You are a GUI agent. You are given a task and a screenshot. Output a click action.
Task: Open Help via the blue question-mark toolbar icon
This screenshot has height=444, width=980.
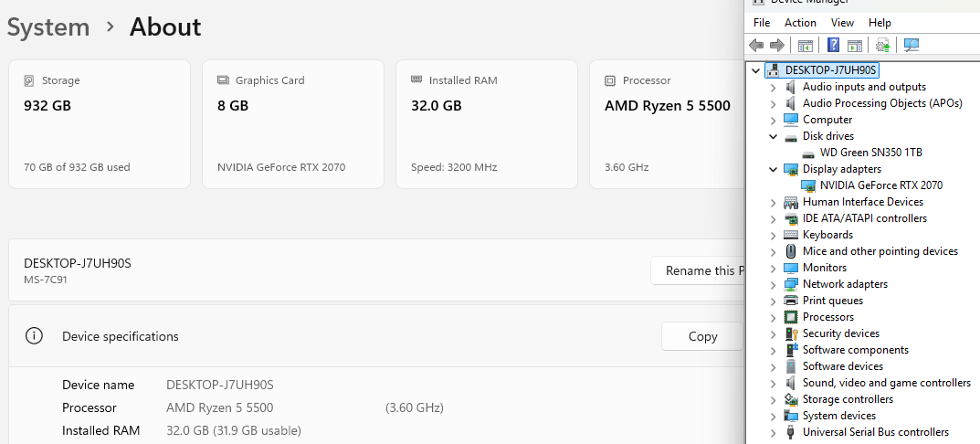tap(833, 45)
